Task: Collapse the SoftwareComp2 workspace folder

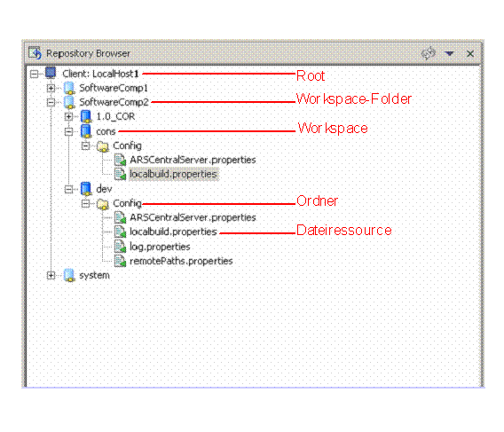Action: [51, 102]
